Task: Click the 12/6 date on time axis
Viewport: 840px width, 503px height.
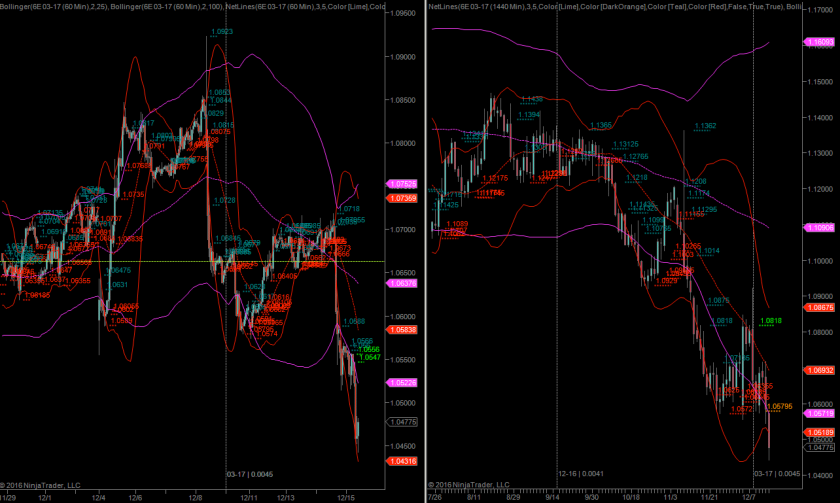Action: [136, 498]
